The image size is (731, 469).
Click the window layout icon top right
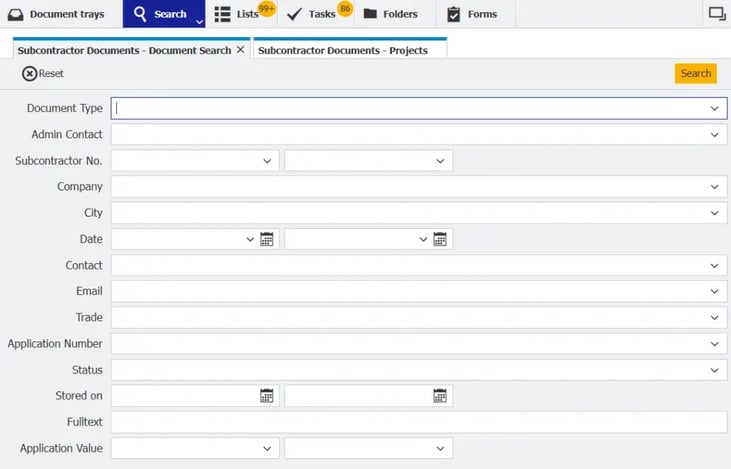click(717, 14)
